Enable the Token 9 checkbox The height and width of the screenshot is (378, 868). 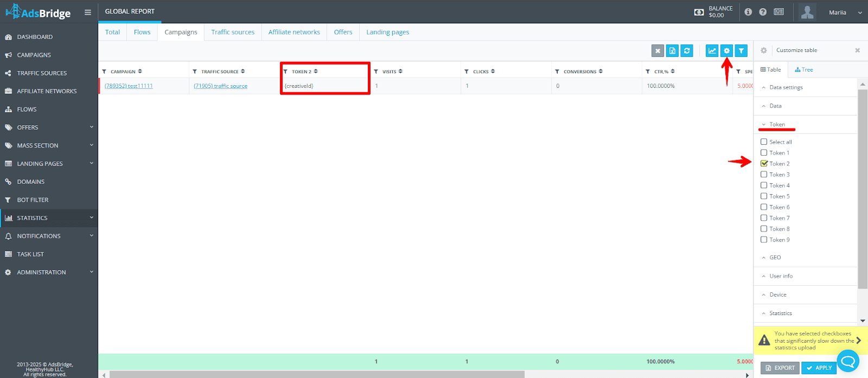(x=764, y=239)
